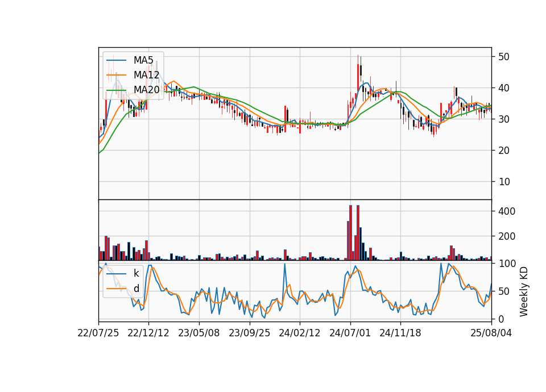Click the 24/02/12 date tick label
This screenshot has height=392, width=546.
coord(300,333)
